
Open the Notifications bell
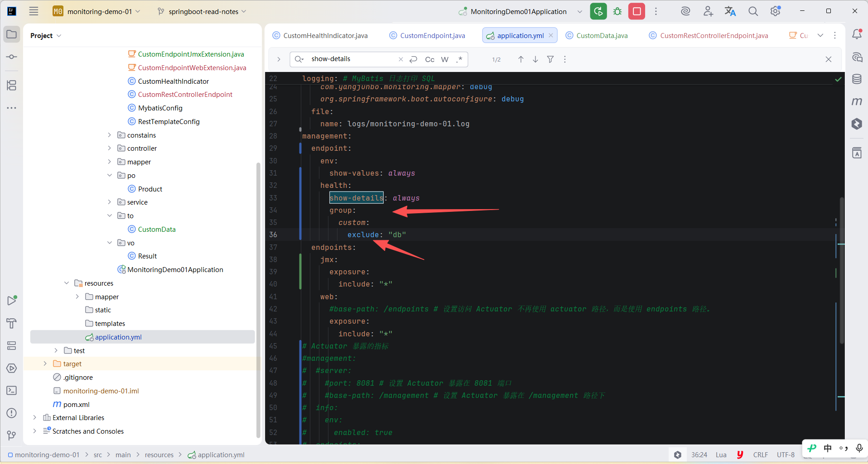pyautogui.click(x=857, y=34)
